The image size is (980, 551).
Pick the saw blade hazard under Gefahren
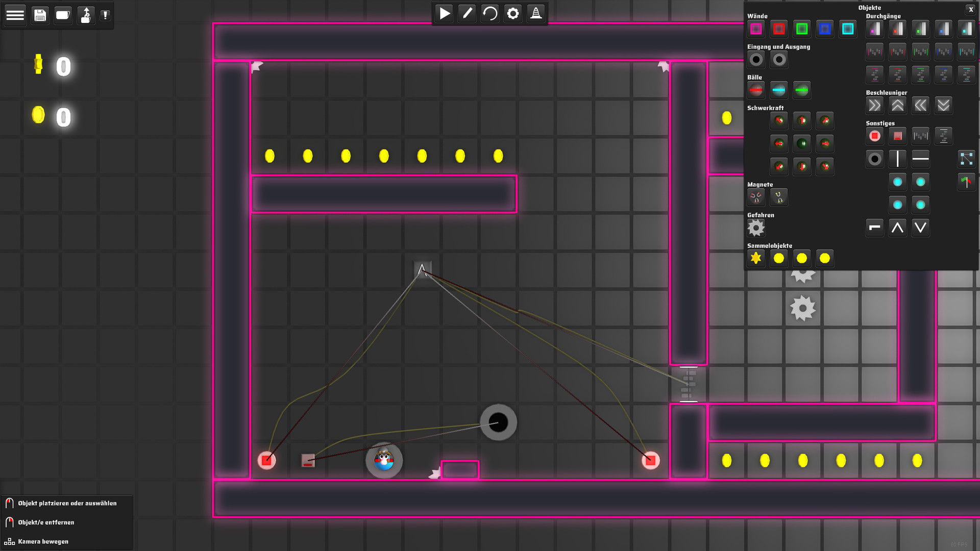[x=756, y=228]
